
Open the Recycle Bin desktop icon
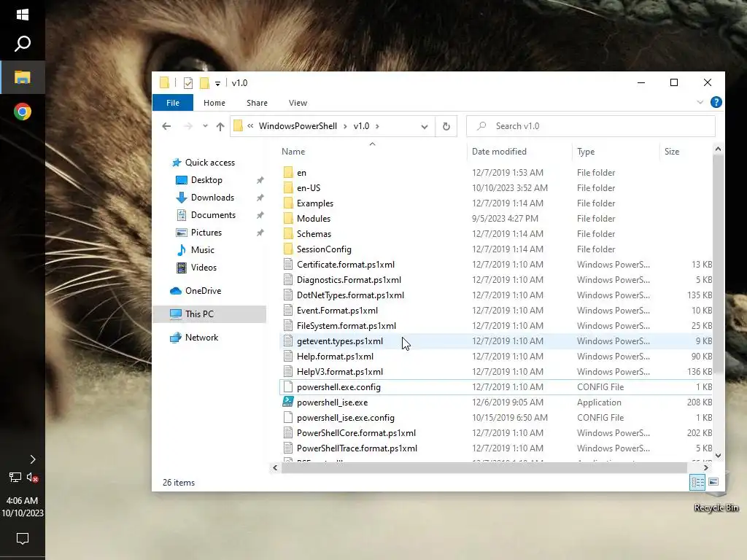point(716,495)
